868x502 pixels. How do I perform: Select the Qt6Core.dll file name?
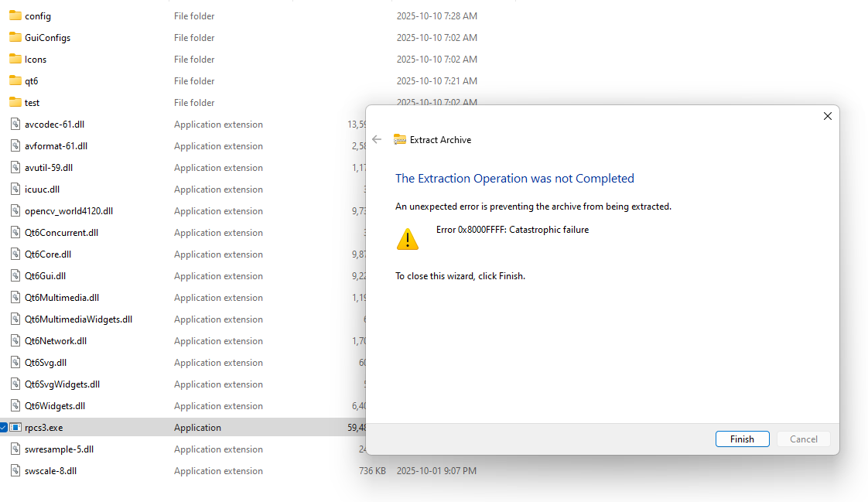click(48, 254)
